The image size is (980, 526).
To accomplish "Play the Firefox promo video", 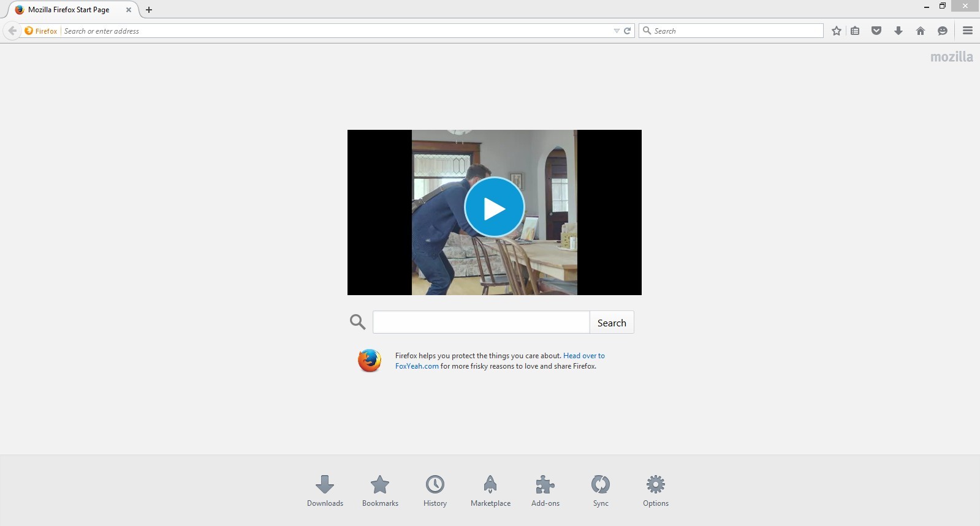I will 494,208.
